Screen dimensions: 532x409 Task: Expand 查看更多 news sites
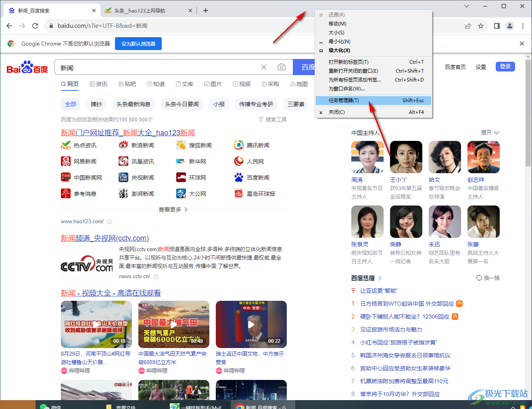[173, 210]
